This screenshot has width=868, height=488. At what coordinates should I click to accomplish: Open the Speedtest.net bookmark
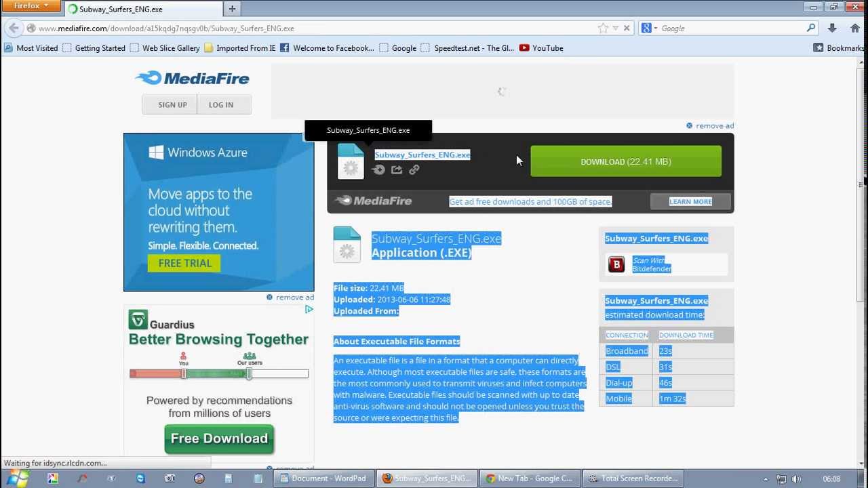(x=468, y=48)
